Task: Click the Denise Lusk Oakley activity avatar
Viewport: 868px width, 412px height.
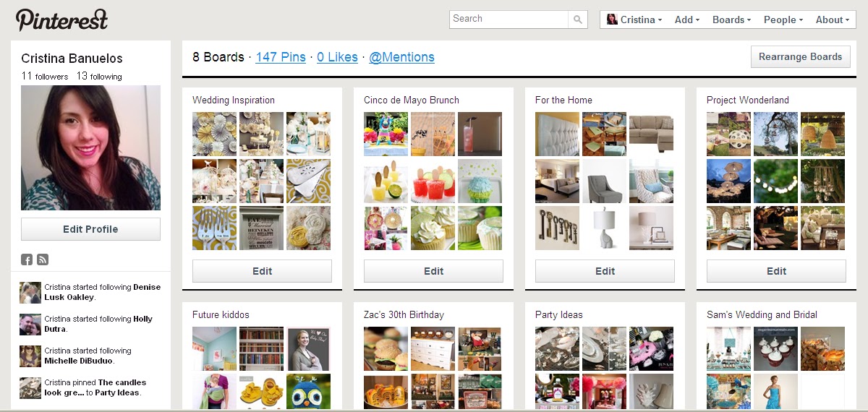Action: (x=30, y=293)
